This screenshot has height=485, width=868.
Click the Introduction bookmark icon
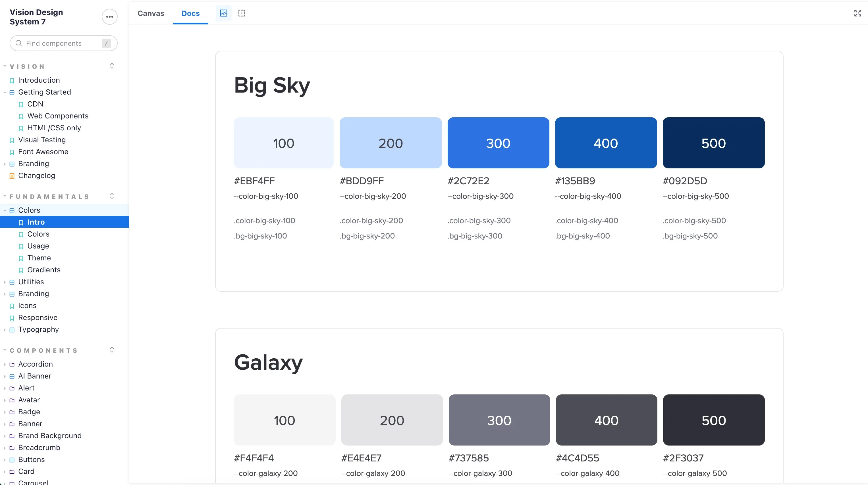click(x=12, y=80)
